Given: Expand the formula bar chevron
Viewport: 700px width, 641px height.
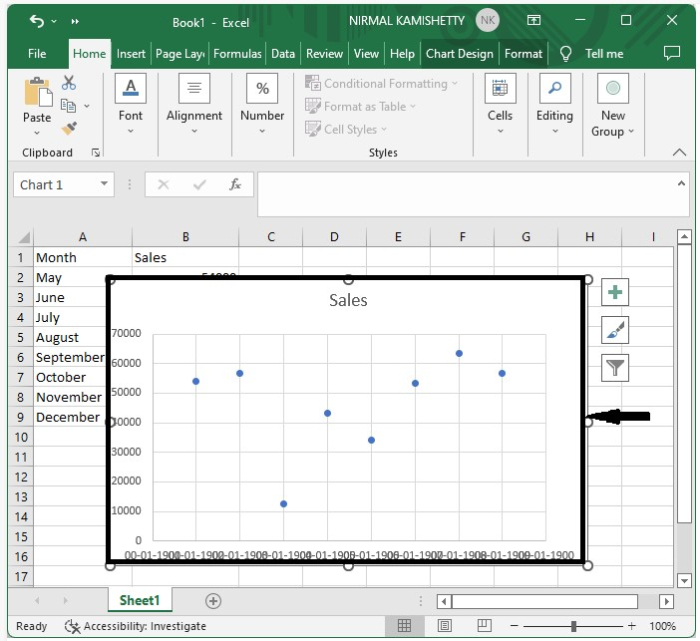Looking at the screenshot, I should (681, 183).
